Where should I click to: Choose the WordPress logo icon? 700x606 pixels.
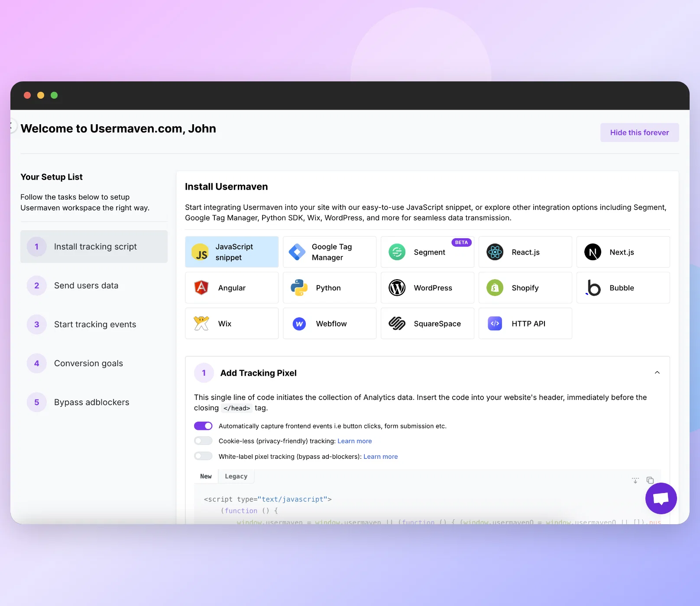point(397,288)
